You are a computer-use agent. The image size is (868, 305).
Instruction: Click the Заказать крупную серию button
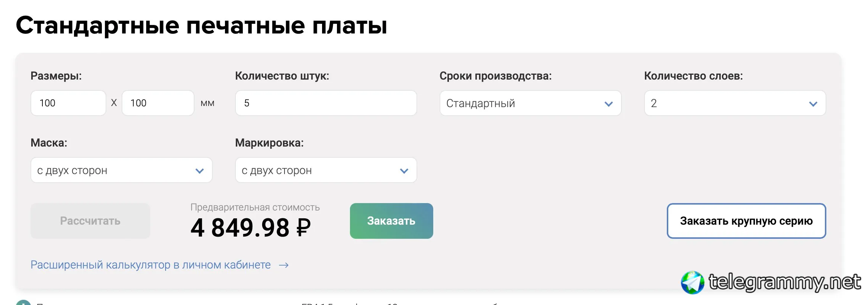point(746,221)
